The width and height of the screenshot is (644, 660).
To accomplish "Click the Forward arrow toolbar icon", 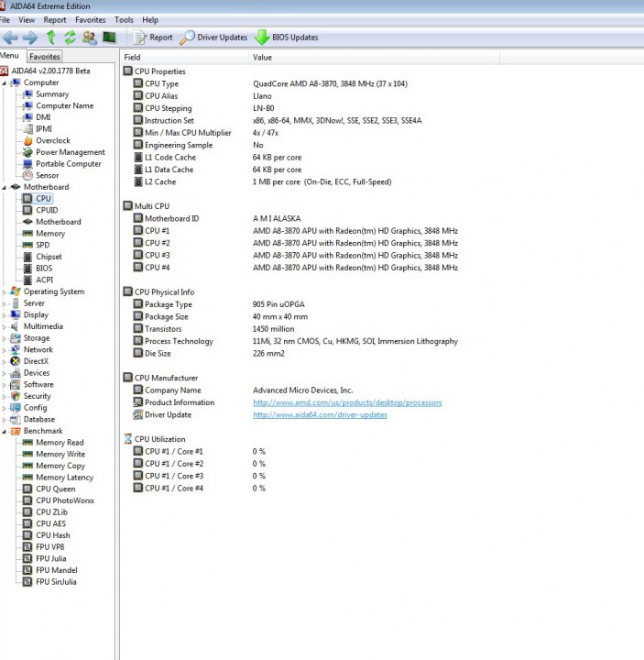I will [30, 38].
